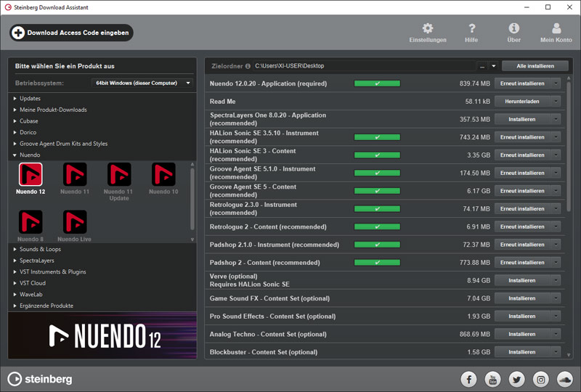The width and height of the screenshot is (581, 392).
Task: Select the Nuendo Live product icon
Action: click(x=75, y=222)
